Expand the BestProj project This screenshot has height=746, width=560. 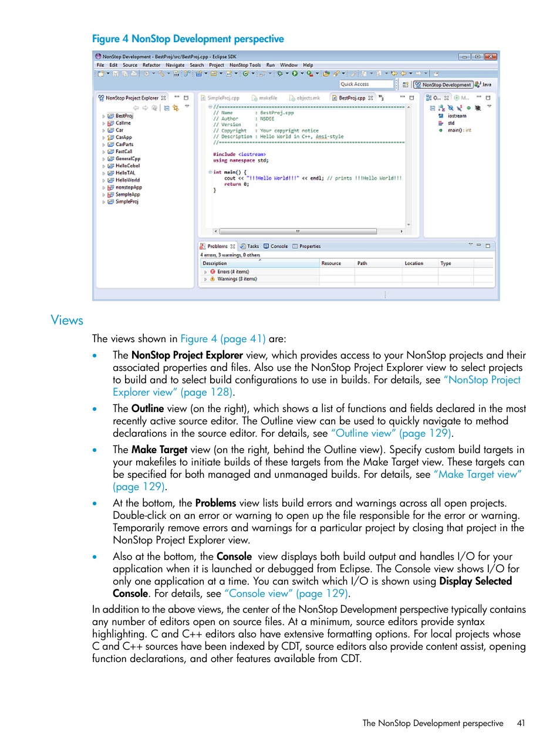click(104, 116)
